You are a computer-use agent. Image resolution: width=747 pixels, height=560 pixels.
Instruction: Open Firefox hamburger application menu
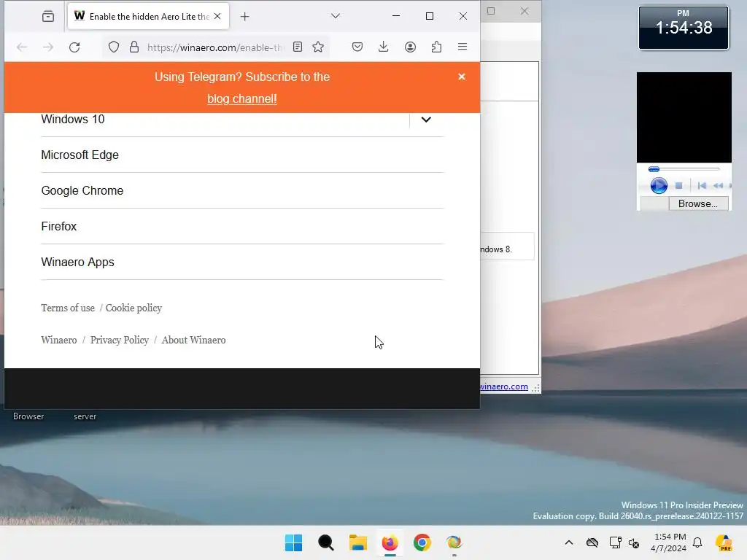coord(462,47)
